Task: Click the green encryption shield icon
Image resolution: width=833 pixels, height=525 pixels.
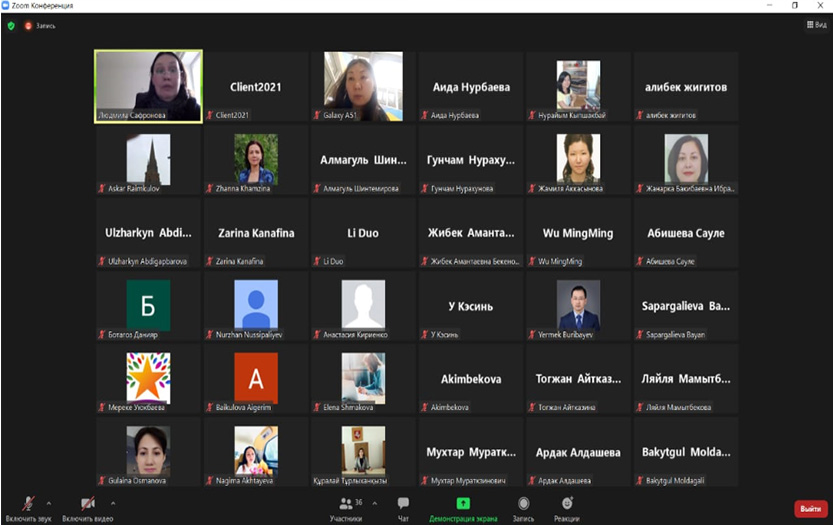Action: [11, 25]
